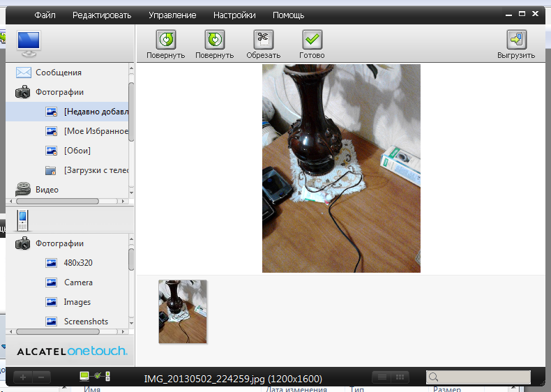Screen dimensions: 551x392
Task: Open the Файл menu
Action: [45, 15]
